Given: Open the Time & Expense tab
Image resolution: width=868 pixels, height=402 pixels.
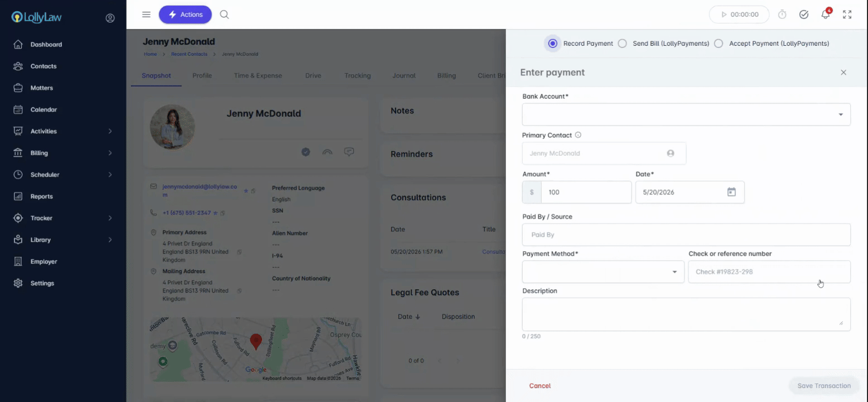Looking at the screenshot, I should 258,75.
